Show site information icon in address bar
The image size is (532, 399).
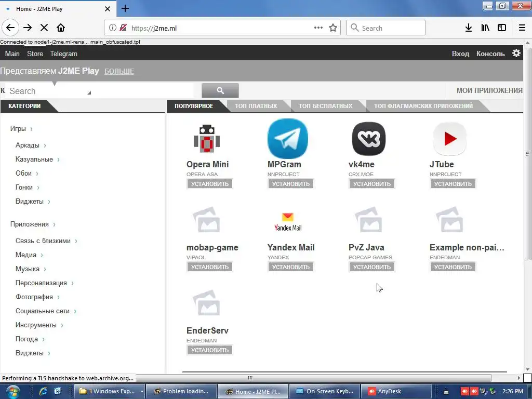tap(112, 28)
